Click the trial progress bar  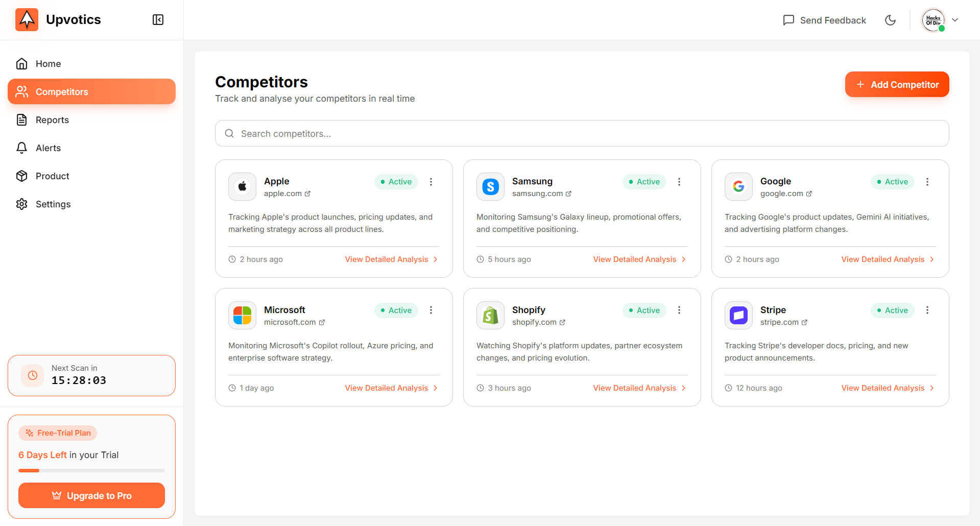(x=92, y=470)
